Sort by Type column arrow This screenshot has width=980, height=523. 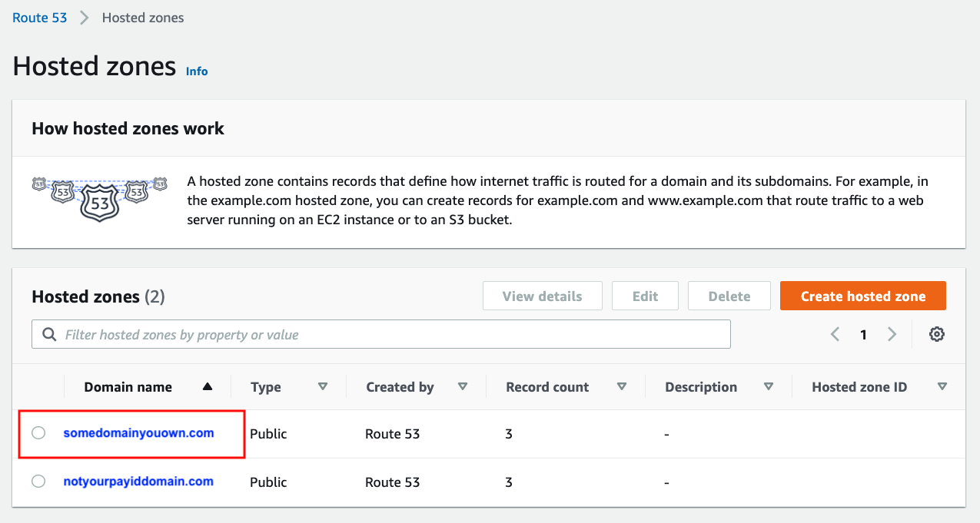[323, 387]
